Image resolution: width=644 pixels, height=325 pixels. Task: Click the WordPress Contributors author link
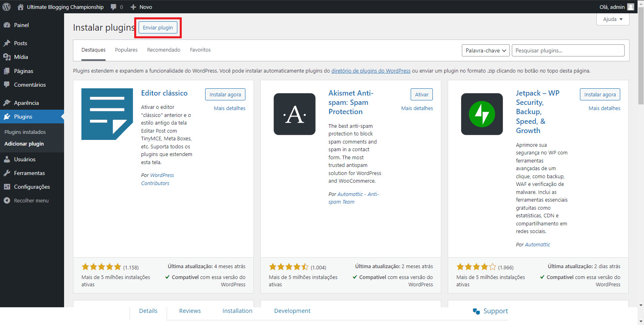[x=158, y=179]
